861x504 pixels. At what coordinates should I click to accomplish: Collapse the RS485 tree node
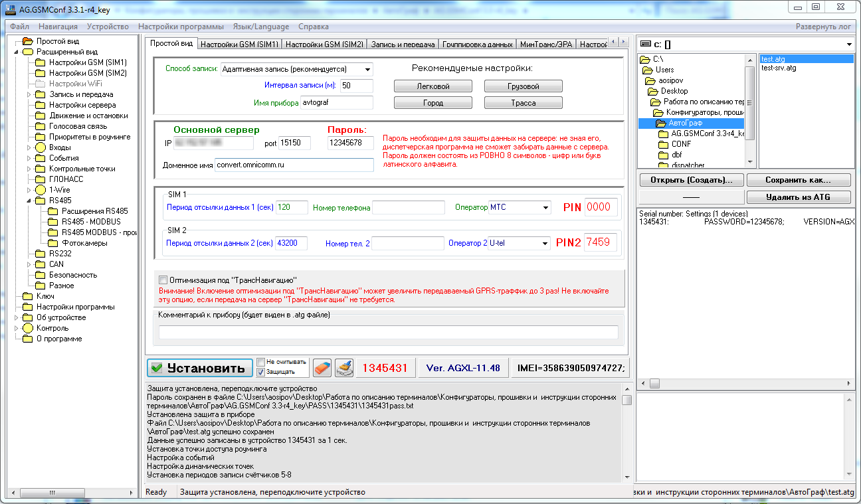(x=29, y=201)
